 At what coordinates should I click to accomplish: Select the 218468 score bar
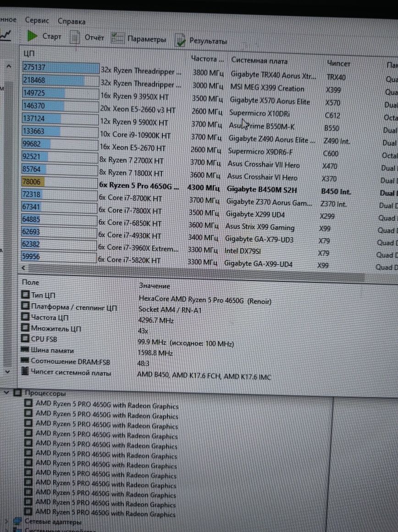pos(61,80)
